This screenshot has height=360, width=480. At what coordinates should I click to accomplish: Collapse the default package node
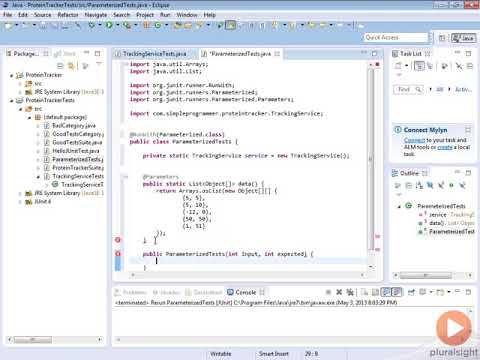coord(29,117)
